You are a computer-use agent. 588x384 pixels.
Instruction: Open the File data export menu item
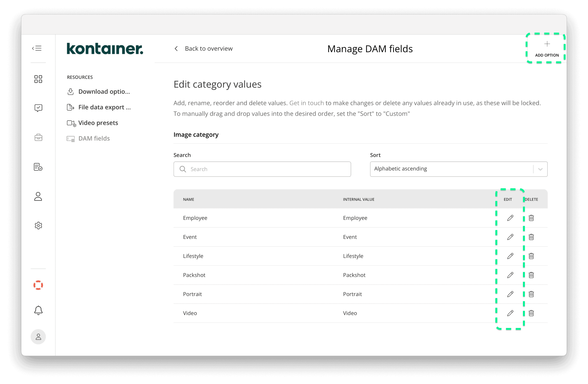(104, 107)
